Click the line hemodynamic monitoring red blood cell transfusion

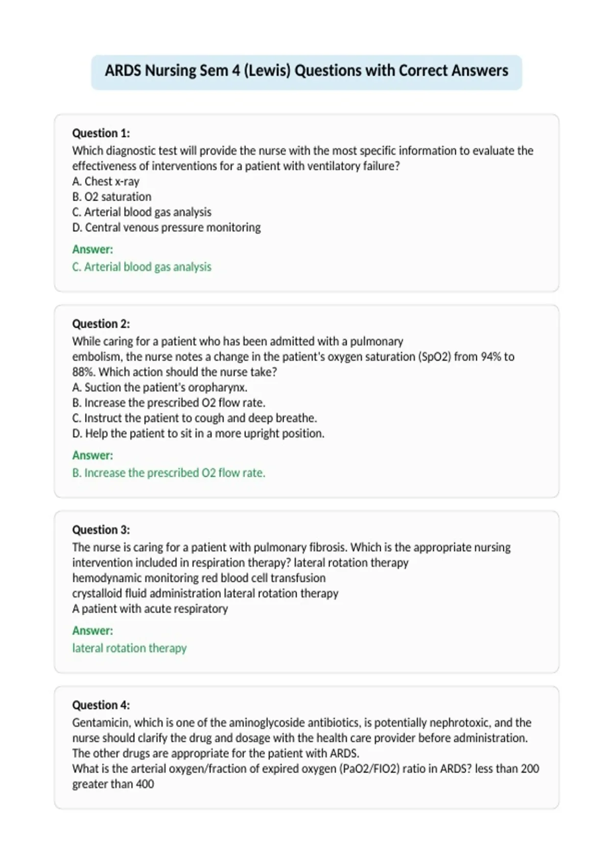(199, 577)
